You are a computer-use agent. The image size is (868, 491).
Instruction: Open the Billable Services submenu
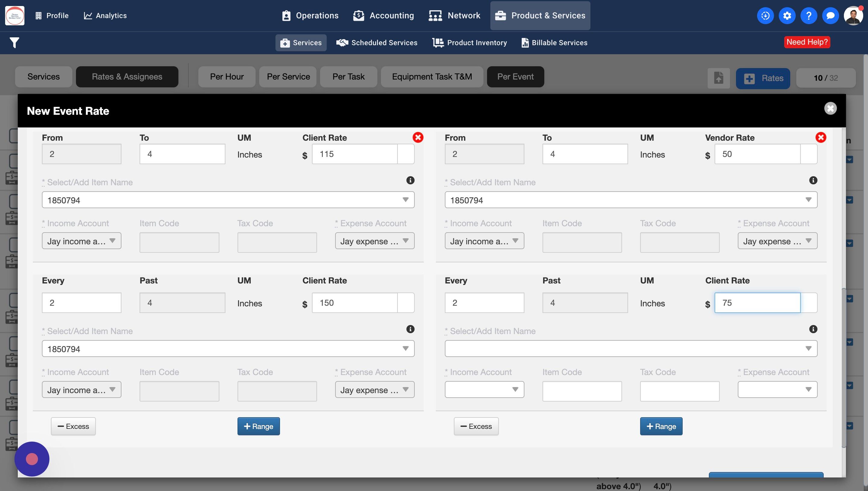pos(554,43)
